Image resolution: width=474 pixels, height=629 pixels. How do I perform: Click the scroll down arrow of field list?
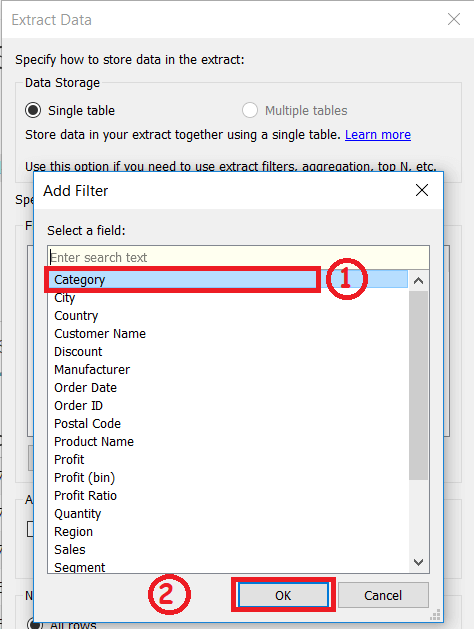(x=418, y=562)
